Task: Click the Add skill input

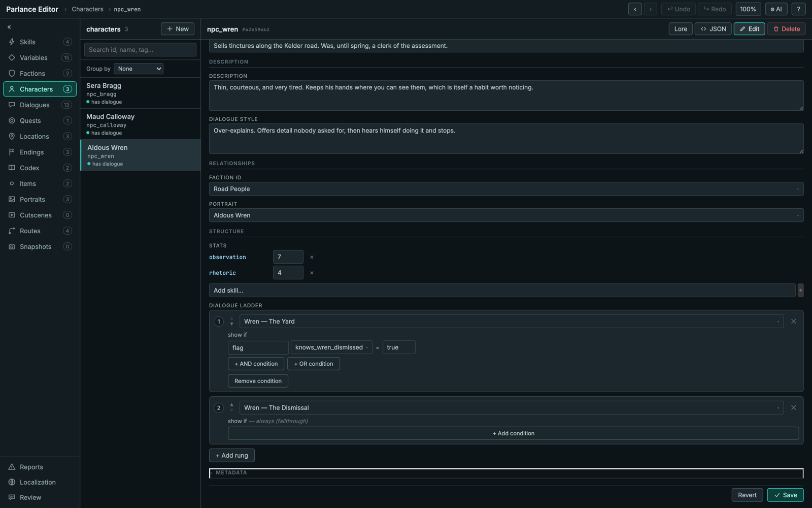Action: click(502, 291)
